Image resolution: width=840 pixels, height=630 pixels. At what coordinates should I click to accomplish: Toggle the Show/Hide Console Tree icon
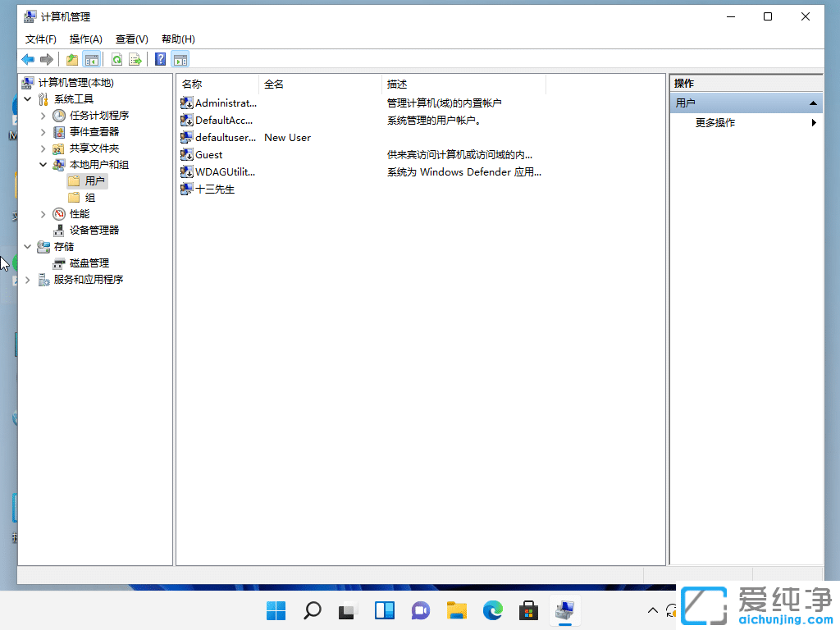coord(91,58)
